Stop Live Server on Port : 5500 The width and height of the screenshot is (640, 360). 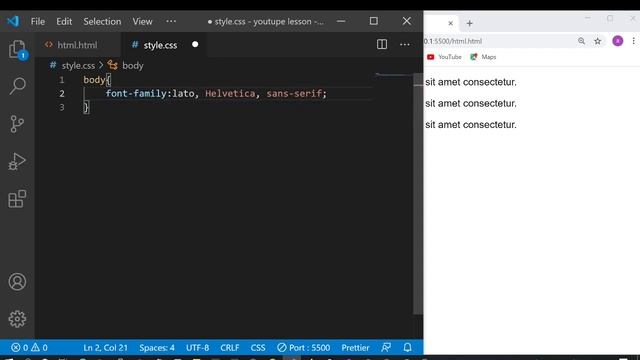tap(303, 347)
